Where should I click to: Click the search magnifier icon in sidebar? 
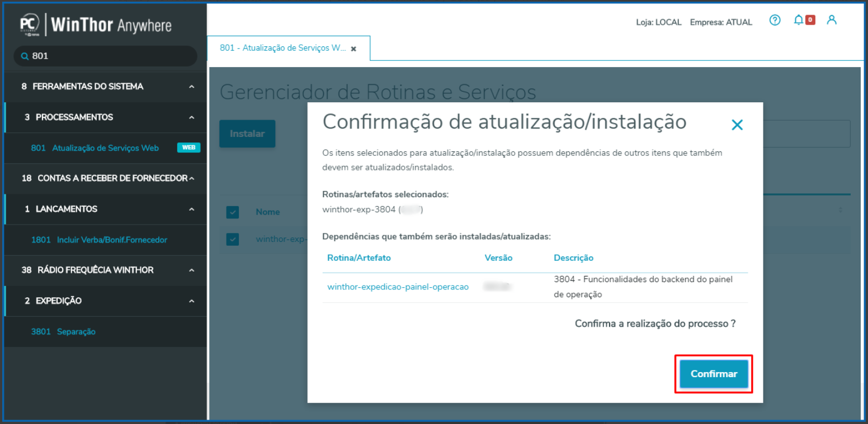[25, 56]
